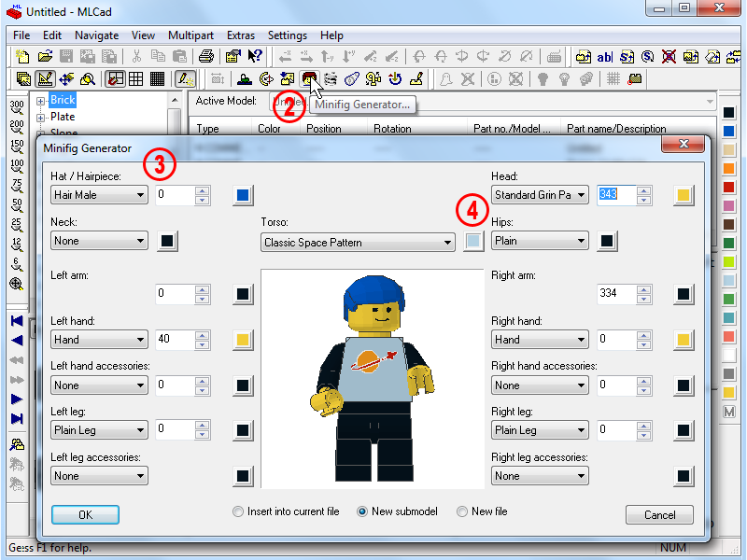Image resolution: width=747 pixels, height=560 pixels.
Task: Open Minifig Generator from the toolbar
Action: coord(309,78)
